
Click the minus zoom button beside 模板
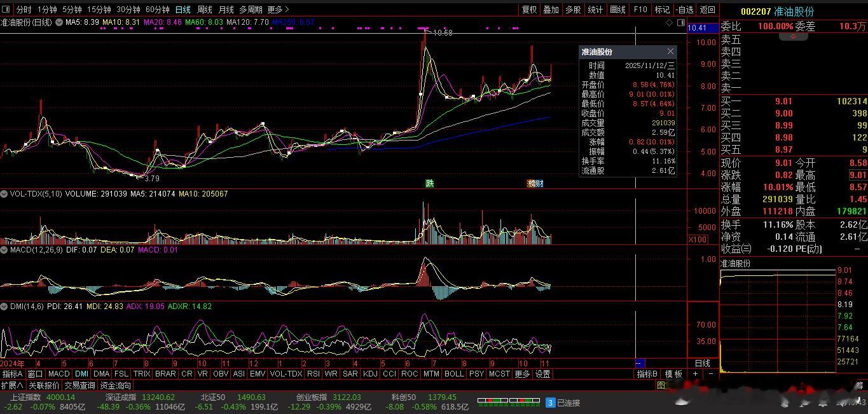pos(710,374)
